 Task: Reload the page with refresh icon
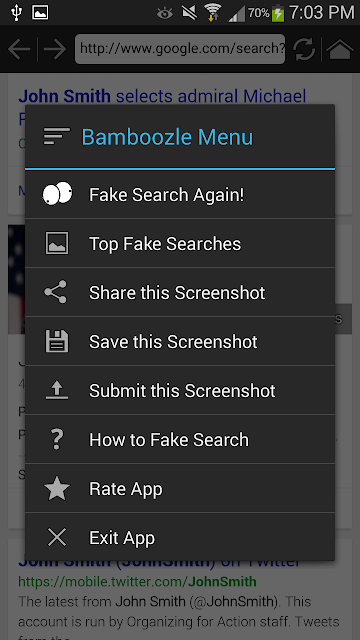(x=304, y=49)
